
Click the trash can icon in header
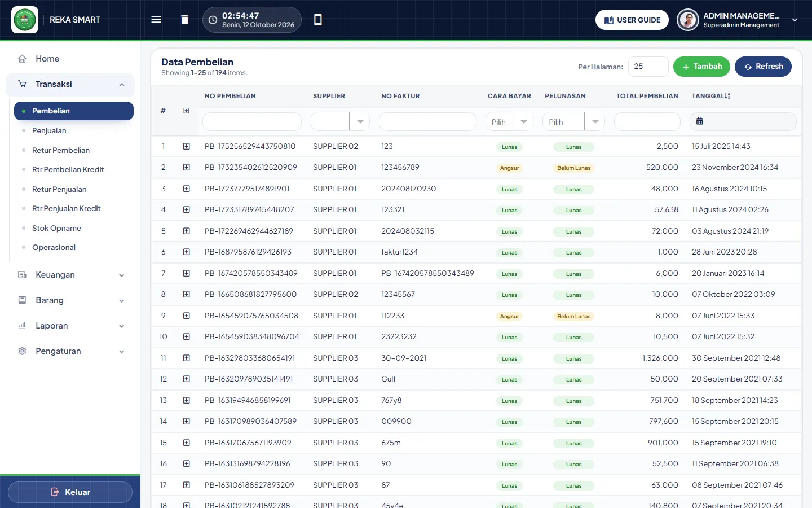click(x=184, y=20)
